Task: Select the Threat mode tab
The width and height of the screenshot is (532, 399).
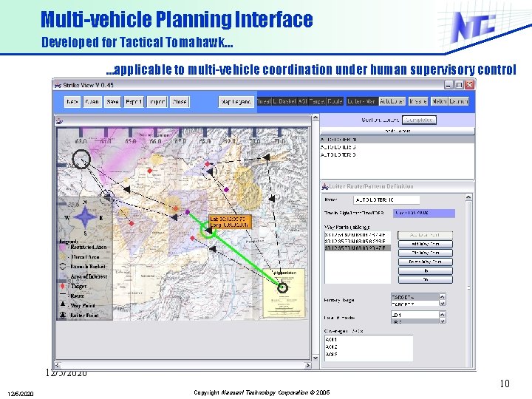Action: pyautogui.click(x=264, y=101)
